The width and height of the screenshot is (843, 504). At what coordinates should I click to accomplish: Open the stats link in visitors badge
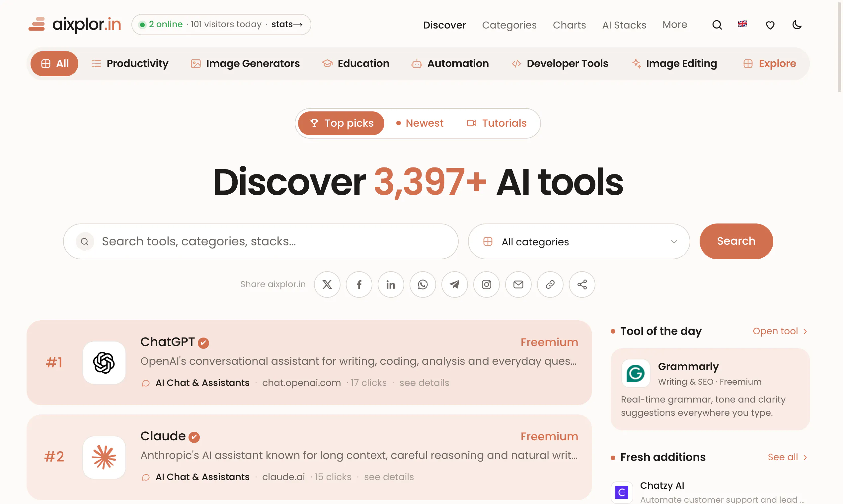coord(287,25)
